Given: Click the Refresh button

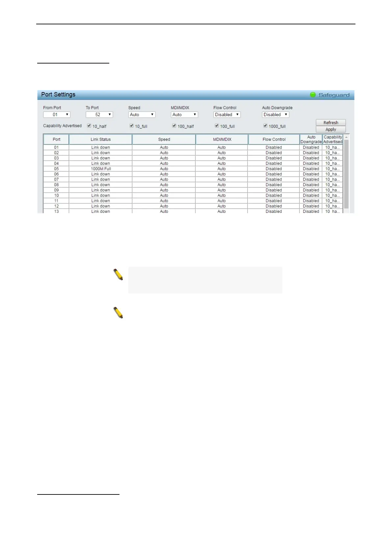Looking at the screenshot, I should (331, 122).
